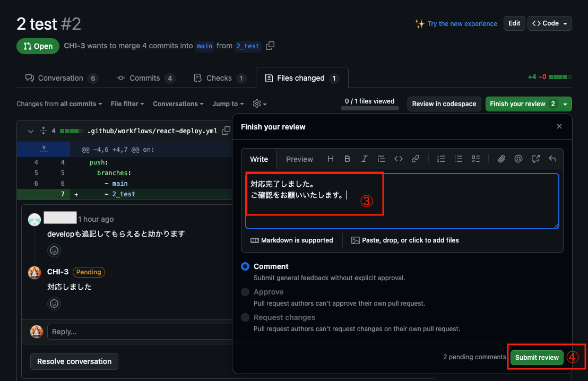The height and width of the screenshot is (381, 588).
Task: Click the Submit review button
Action: [x=537, y=357]
